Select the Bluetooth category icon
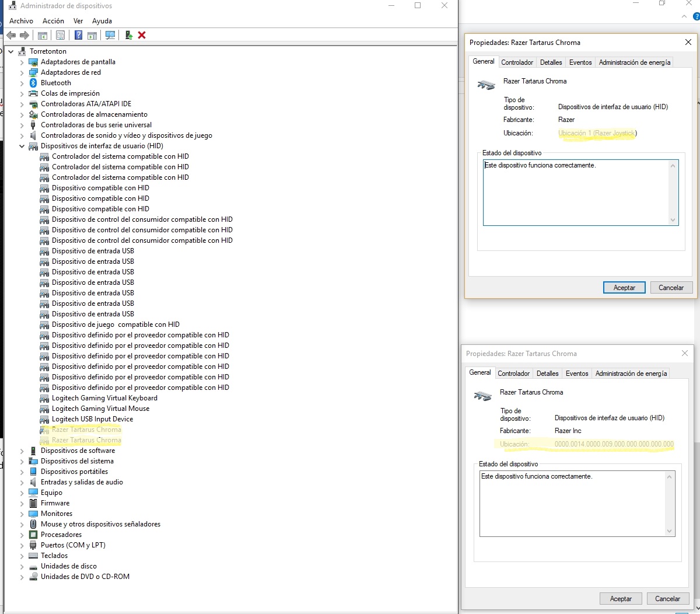The width and height of the screenshot is (700, 614). coord(33,83)
